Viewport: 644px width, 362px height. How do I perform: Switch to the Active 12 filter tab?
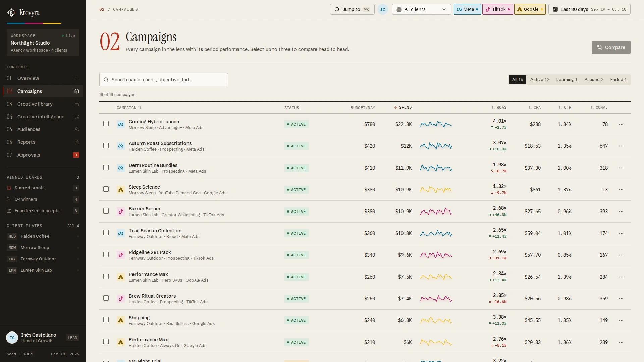(539, 80)
